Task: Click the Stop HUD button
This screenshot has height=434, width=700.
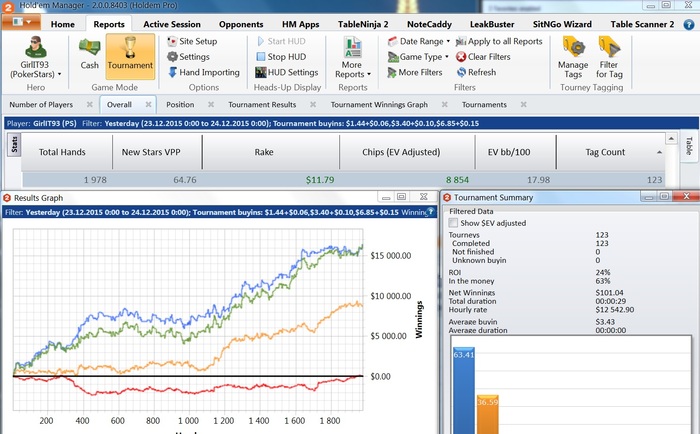Action: click(x=281, y=57)
